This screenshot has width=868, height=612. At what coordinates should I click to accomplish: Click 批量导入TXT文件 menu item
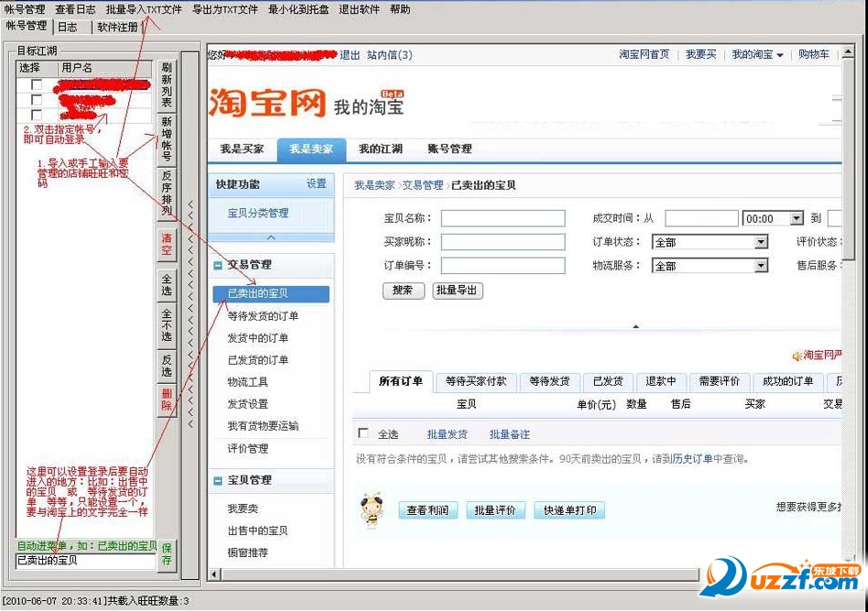pyautogui.click(x=143, y=9)
